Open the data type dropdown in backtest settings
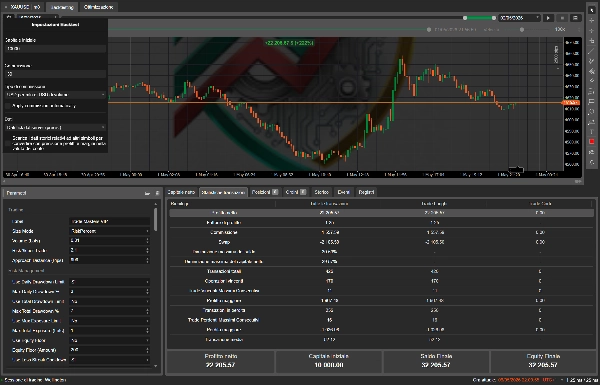 pyautogui.click(x=55, y=95)
